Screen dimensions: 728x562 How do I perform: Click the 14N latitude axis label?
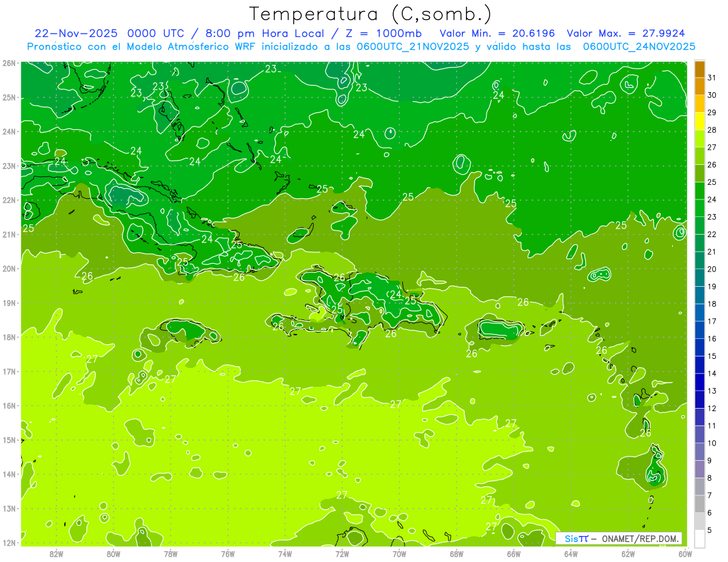coord(8,474)
